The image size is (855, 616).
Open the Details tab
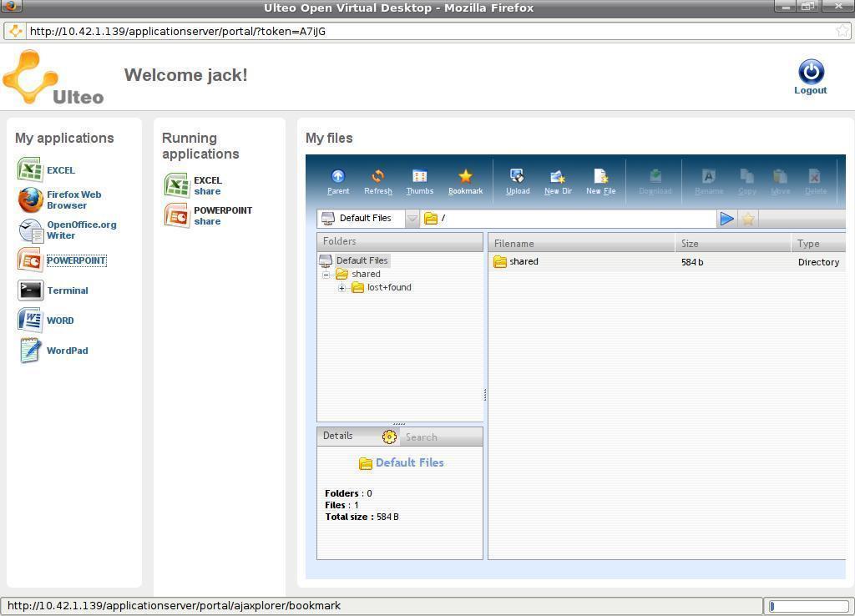[337, 436]
